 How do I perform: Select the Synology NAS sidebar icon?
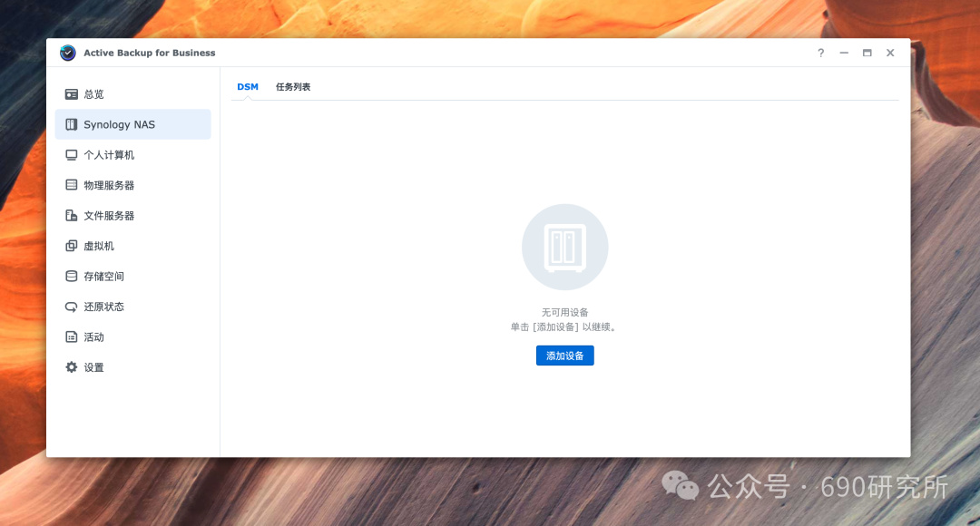point(72,124)
